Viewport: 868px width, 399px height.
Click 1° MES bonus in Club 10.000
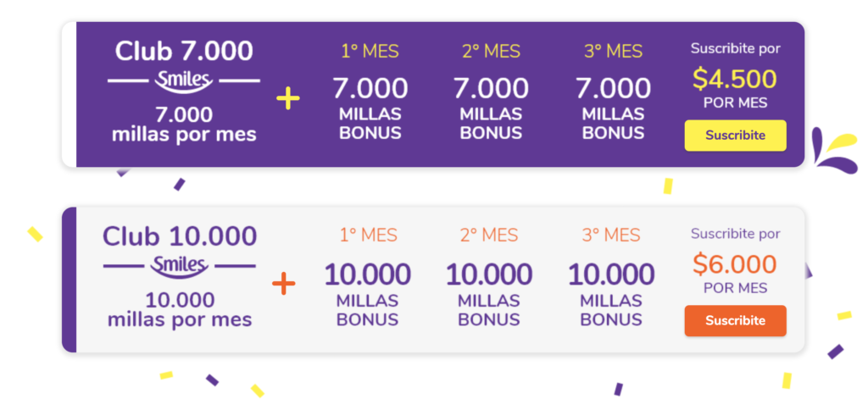click(x=368, y=277)
